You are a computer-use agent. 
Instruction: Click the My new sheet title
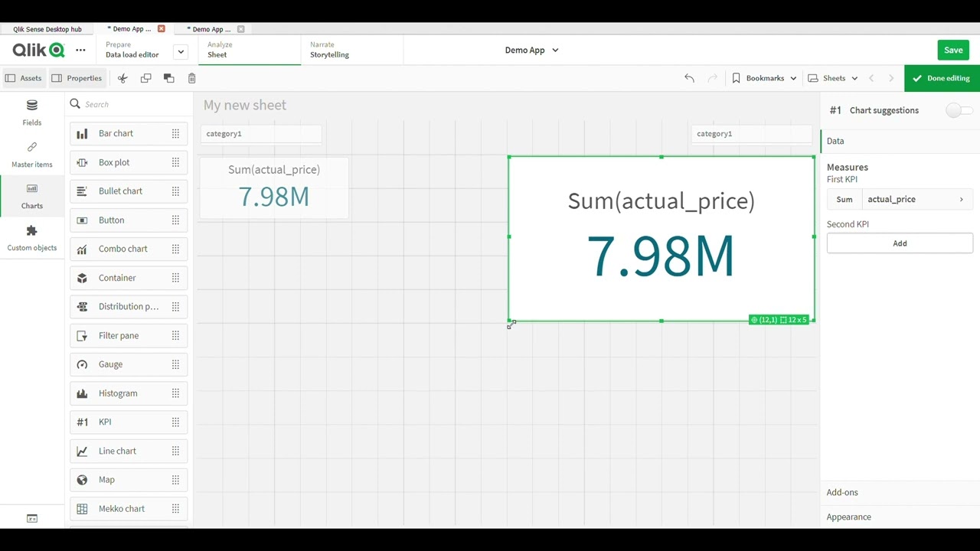(245, 105)
